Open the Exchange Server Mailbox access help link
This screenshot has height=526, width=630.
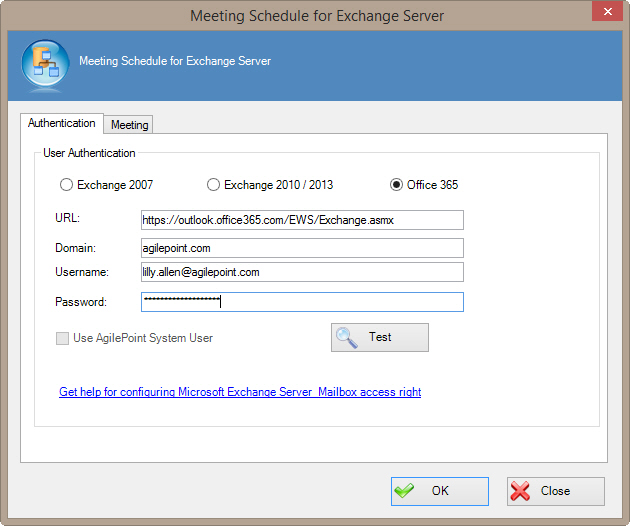coord(240,392)
